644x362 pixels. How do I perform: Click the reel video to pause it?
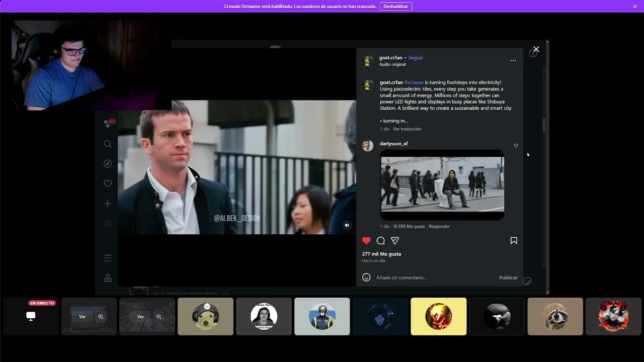coord(236,167)
